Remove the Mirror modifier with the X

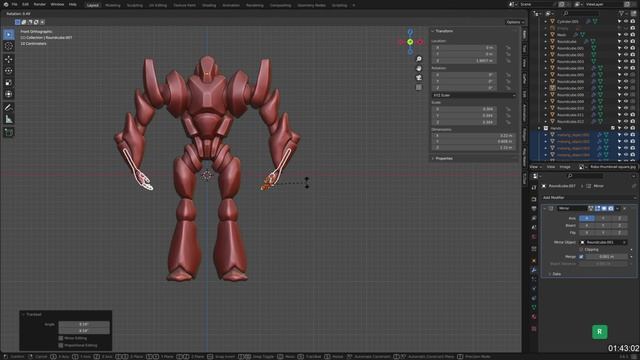click(x=624, y=209)
